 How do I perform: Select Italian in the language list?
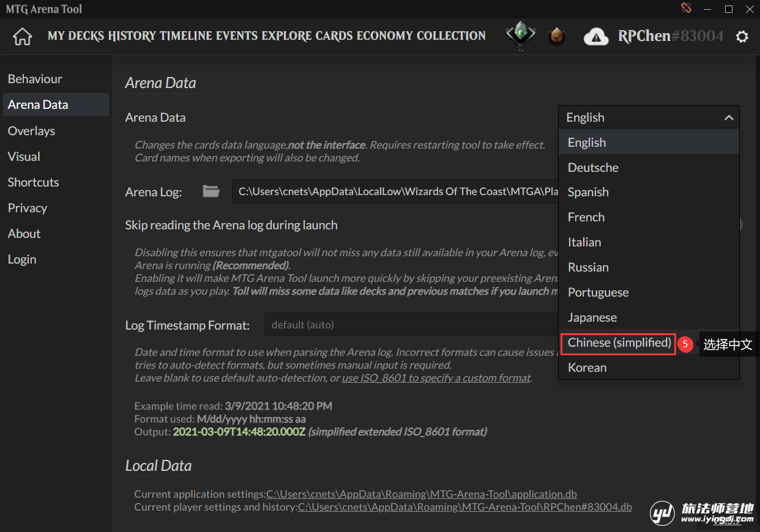pos(649,242)
